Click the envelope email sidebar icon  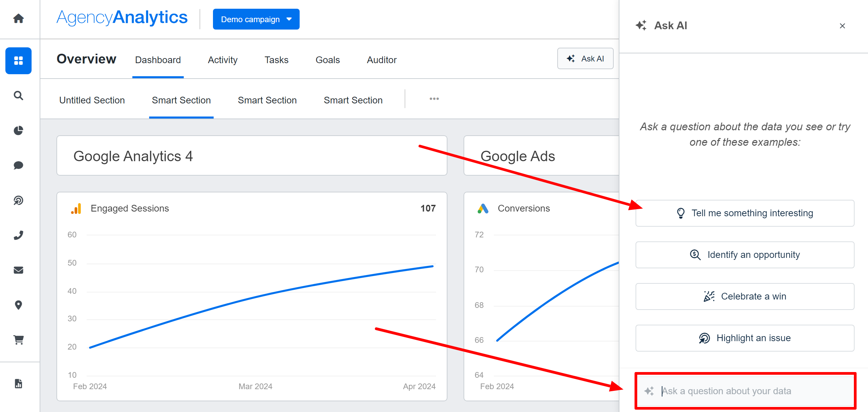click(x=18, y=270)
